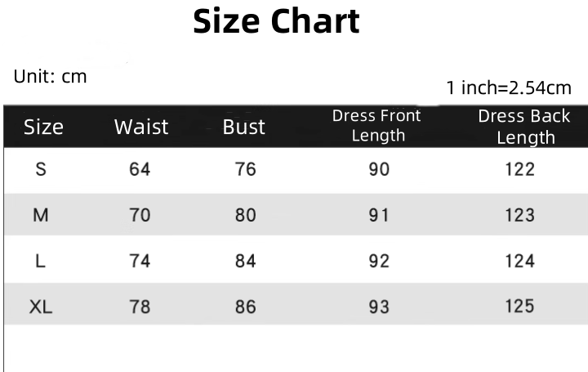Click back length value 123
588x372 pixels.
click(x=519, y=215)
